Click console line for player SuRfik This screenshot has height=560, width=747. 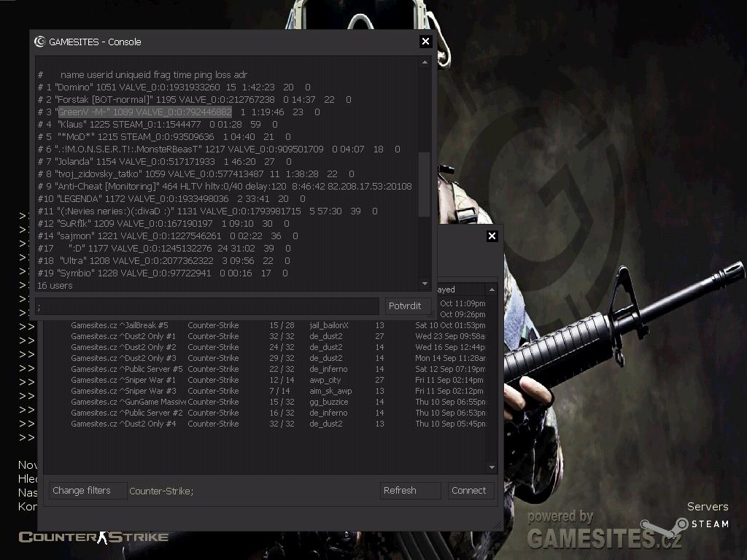(163, 223)
